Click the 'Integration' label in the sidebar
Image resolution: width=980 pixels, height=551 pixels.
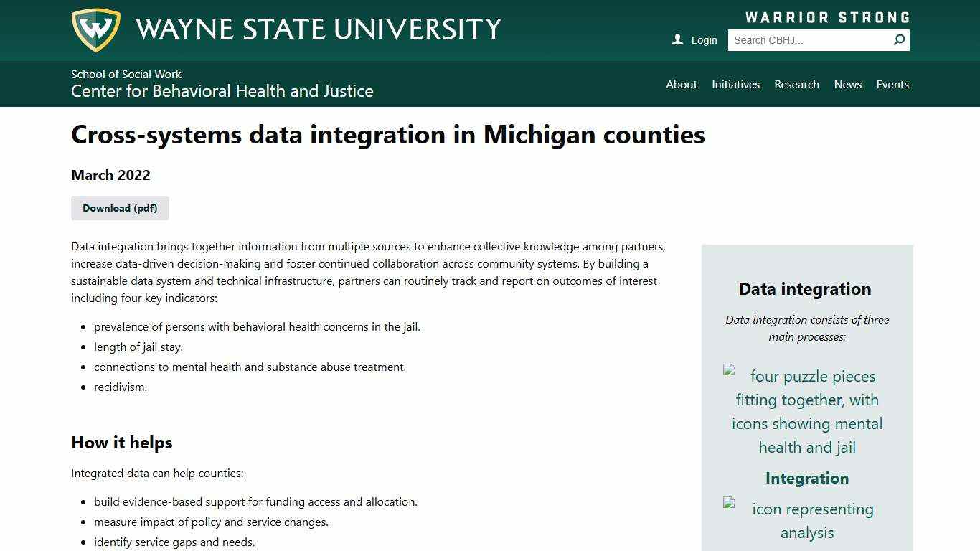pos(807,478)
